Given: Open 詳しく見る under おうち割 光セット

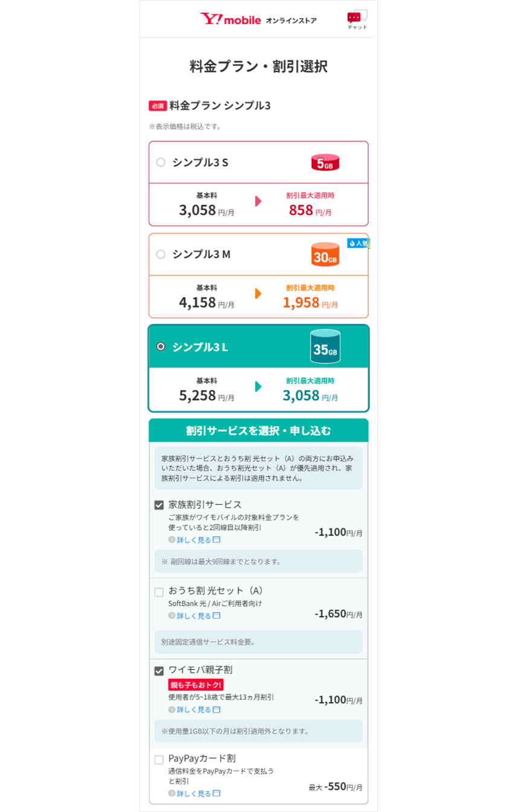Looking at the screenshot, I should coord(194,616).
